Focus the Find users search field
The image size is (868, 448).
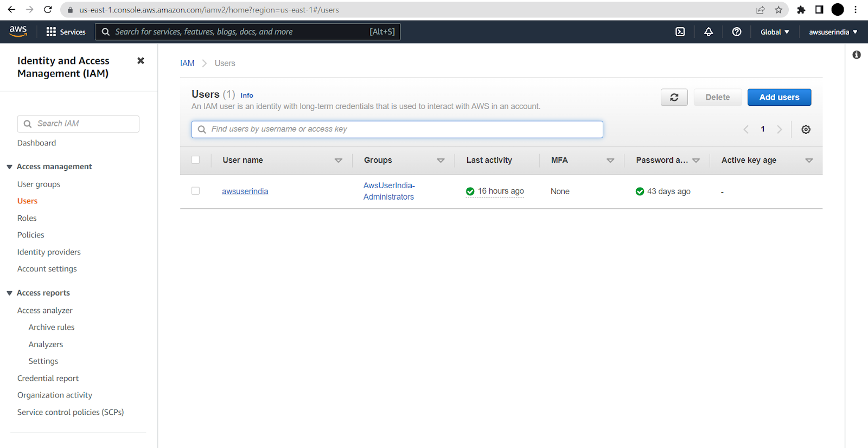(397, 129)
